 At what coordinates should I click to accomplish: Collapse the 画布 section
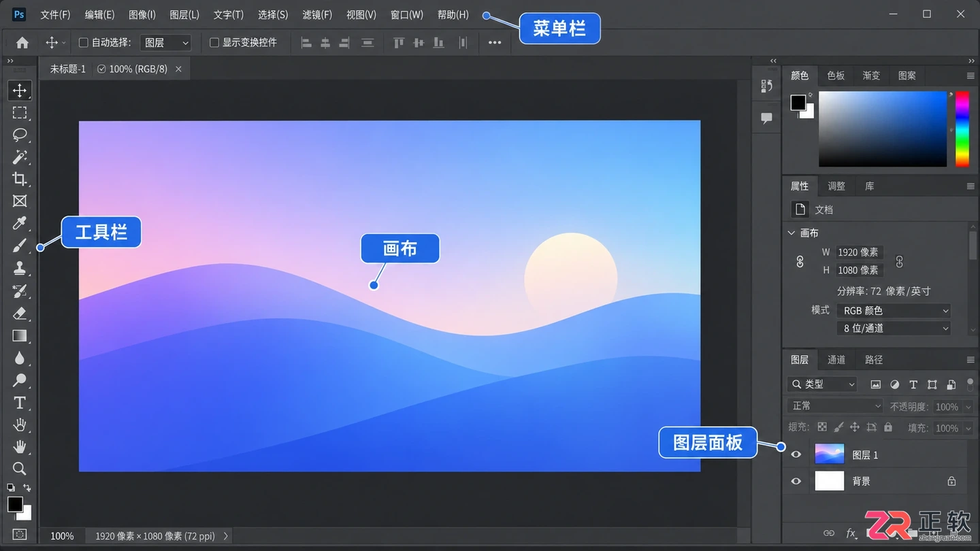pos(791,233)
